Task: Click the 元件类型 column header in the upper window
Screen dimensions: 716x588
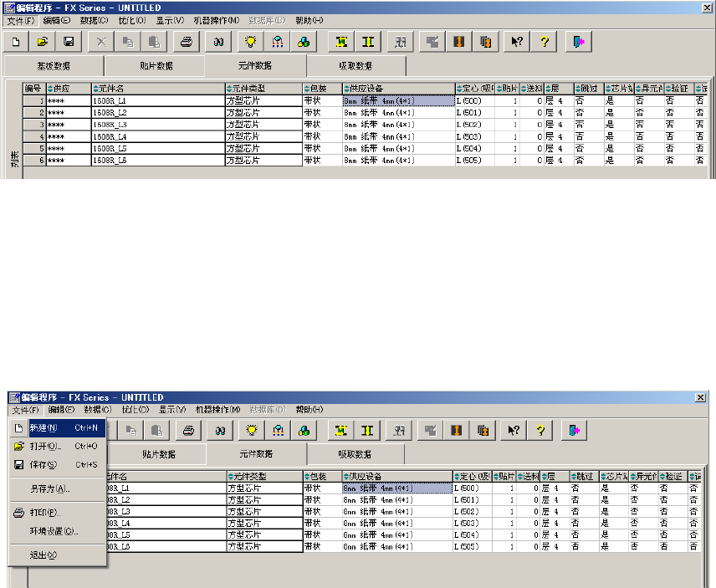Action: (264, 89)
